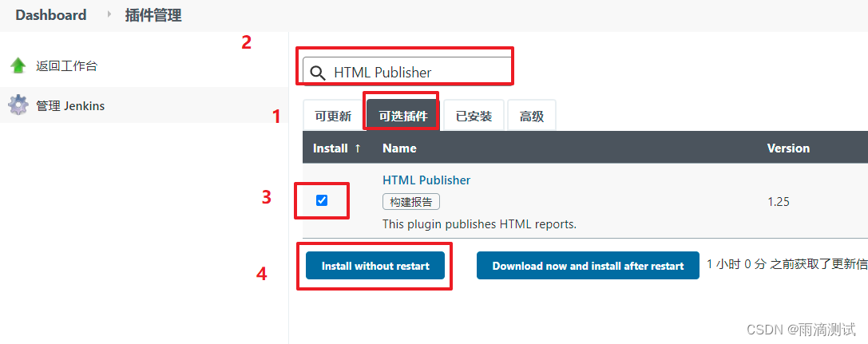Focus the plugin search field
This screenshot has height=344, width=868.
click(407, 73)
